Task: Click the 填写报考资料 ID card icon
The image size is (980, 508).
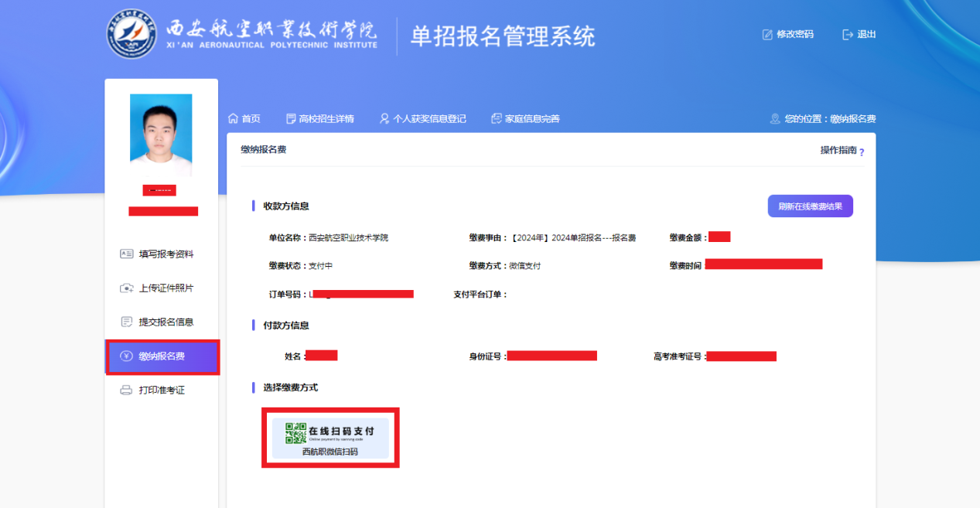Action: pos(127,254)
